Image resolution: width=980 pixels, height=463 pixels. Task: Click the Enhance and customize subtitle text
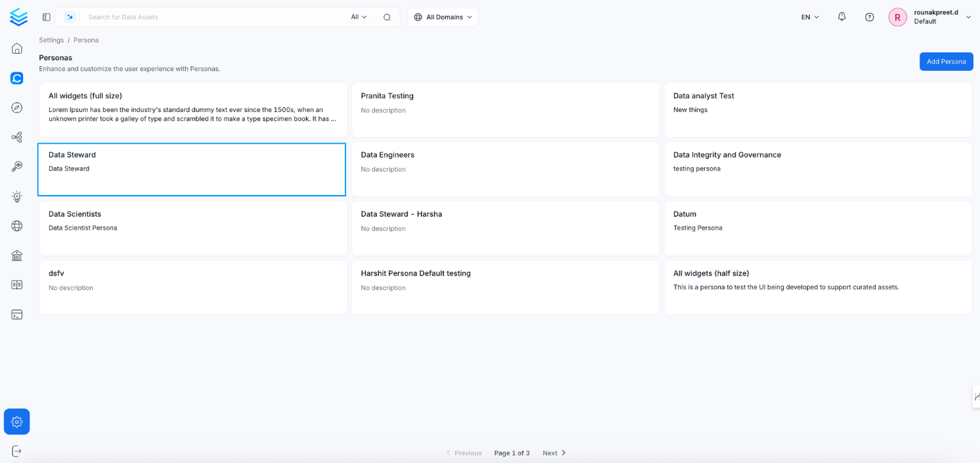(129, 69)
